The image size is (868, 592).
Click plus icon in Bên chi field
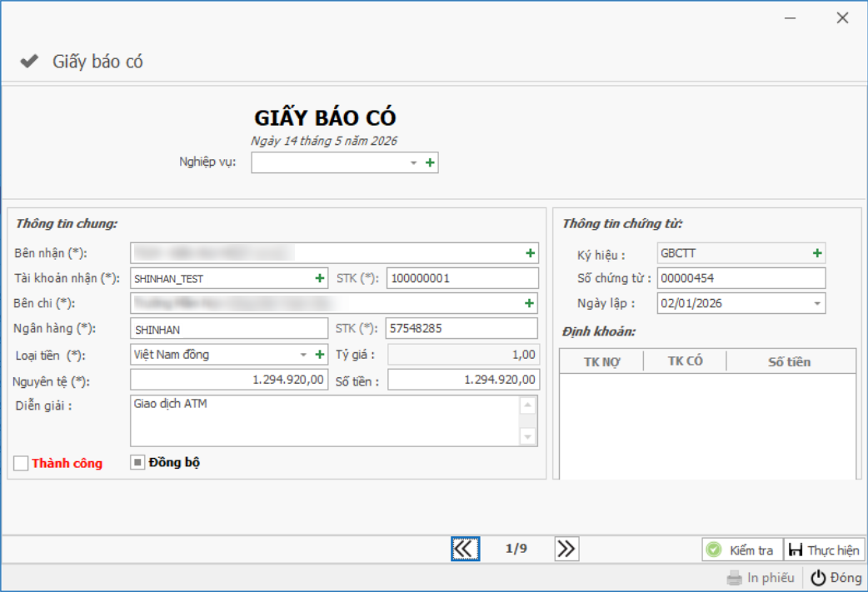coord(530,303)
